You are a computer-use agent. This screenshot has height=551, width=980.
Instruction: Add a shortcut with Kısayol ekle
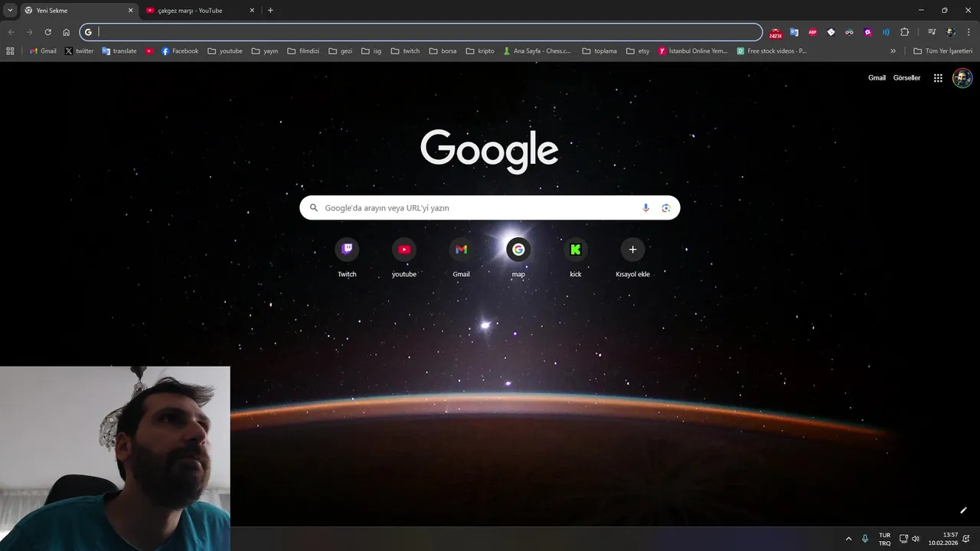632,258
